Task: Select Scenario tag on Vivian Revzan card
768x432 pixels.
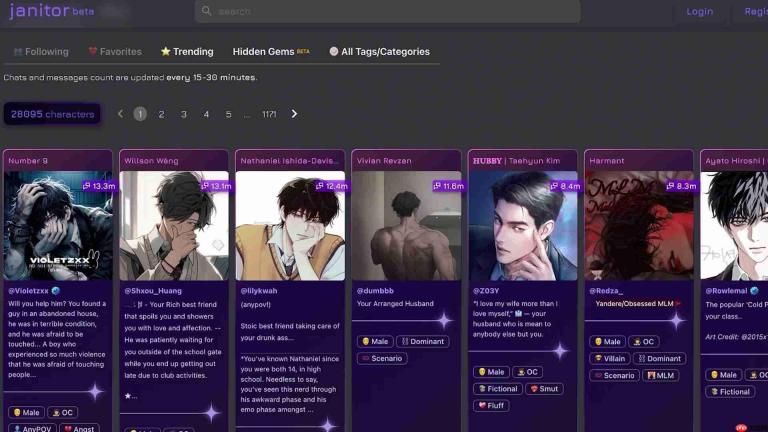Action: click(x=382, y=359)
